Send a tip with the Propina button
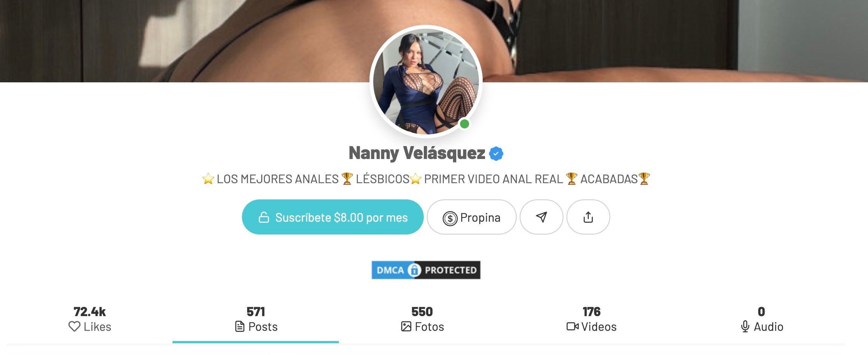Image resolution: width=868 pixels, height=355 pixels. 471,217
